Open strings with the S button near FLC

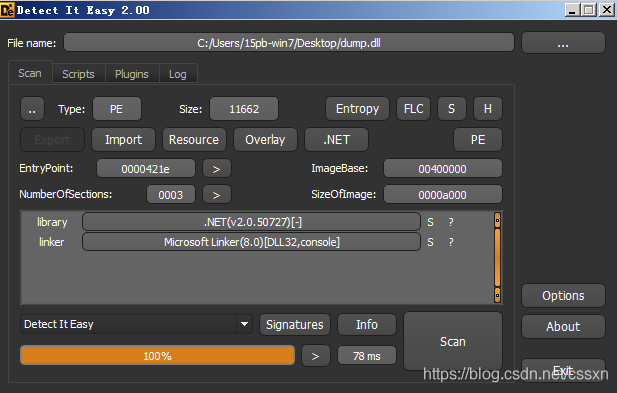[451, 109]
